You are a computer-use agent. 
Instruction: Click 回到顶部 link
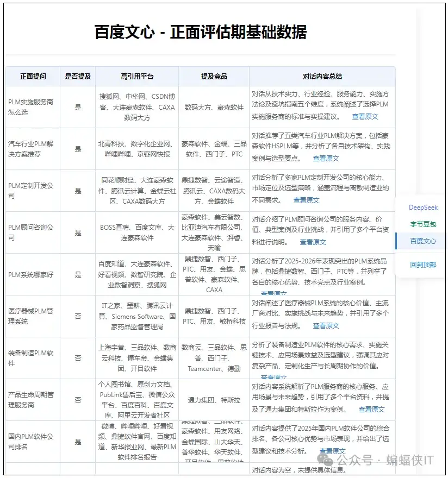(x=423, y=265)
